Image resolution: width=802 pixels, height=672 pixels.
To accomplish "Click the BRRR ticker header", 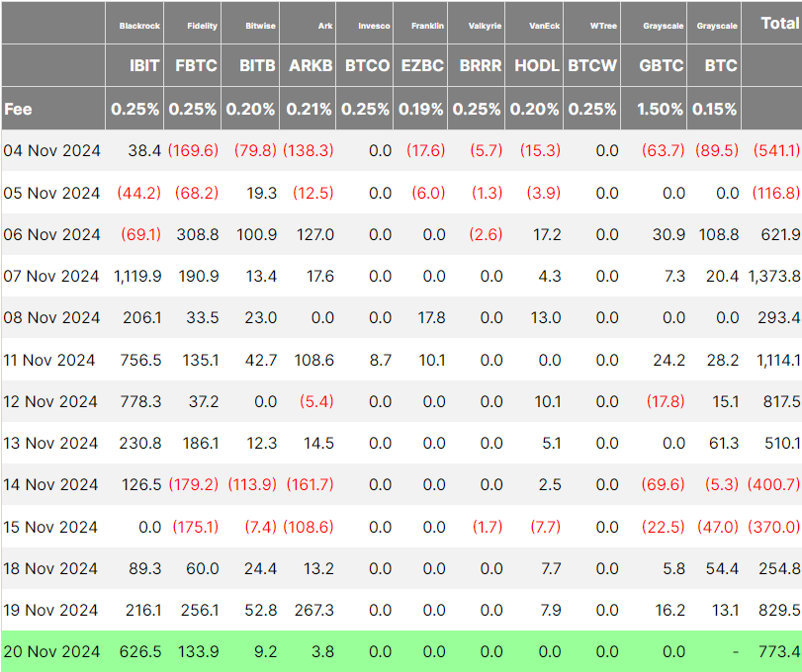I will coord(479,66).
